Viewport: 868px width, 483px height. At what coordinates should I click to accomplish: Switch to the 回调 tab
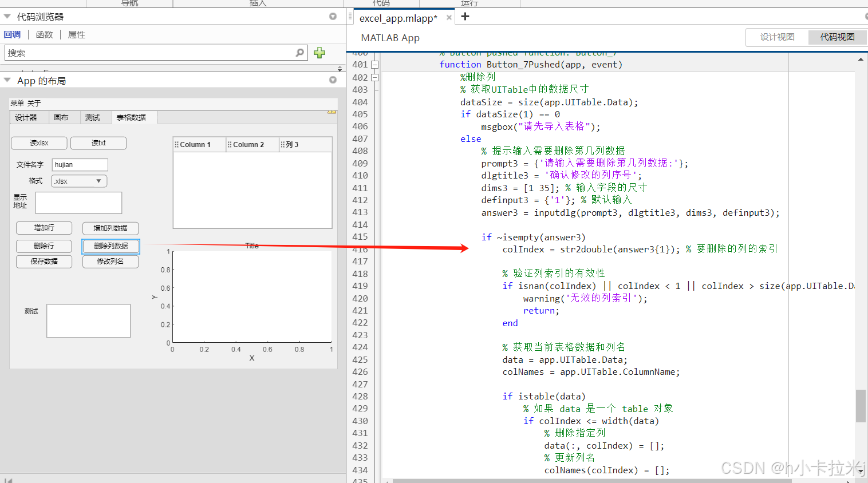coord(12,34)
